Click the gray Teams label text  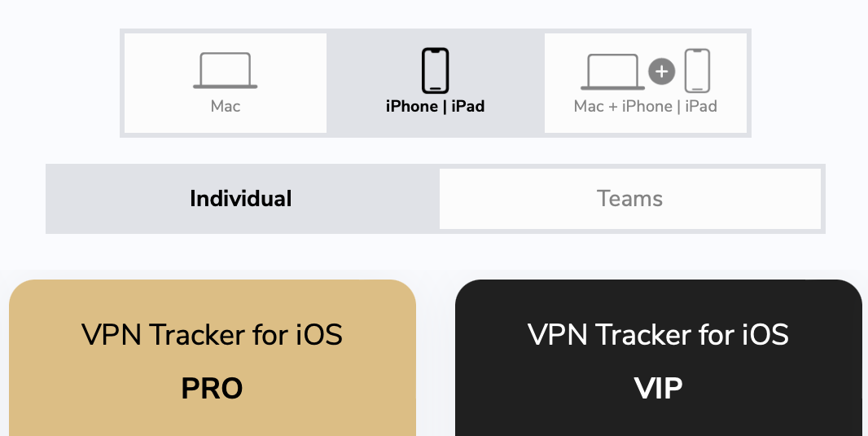pos(630,199)
